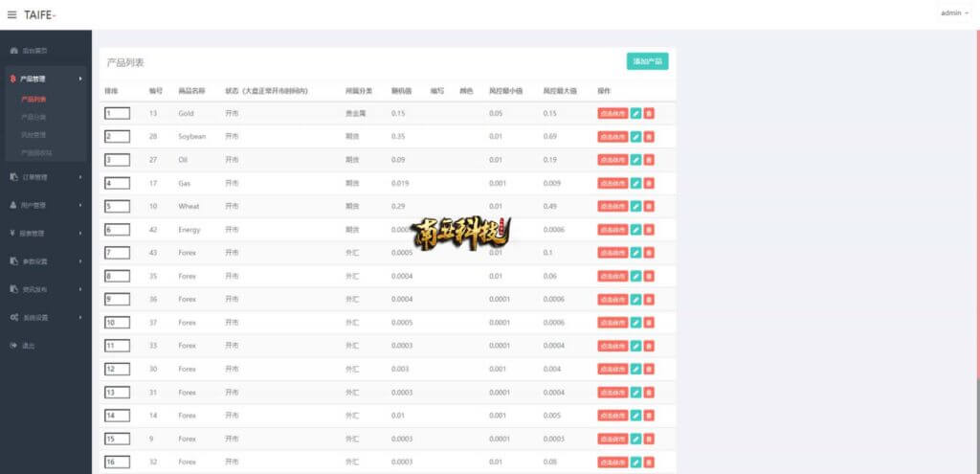Delete the Soybean row using trash icon
The image size is (980, 474).
(x=649, y=136)
